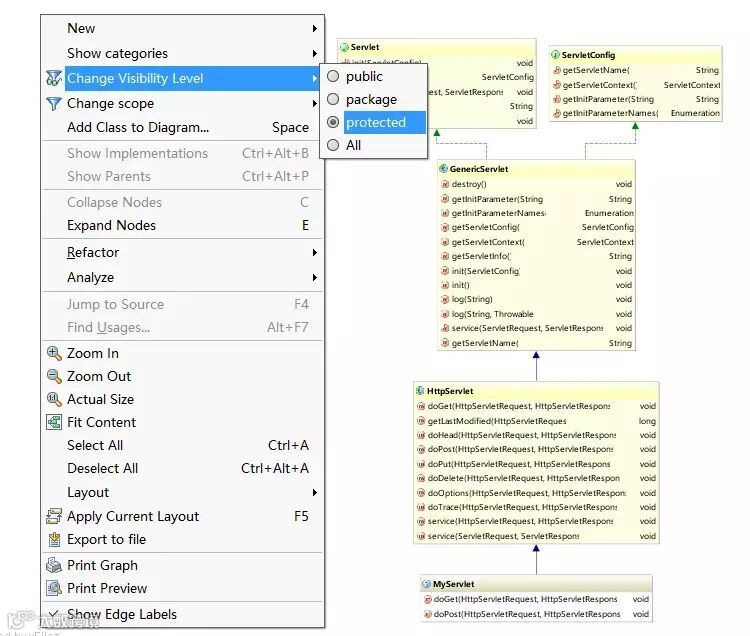
Task: Click the destroy() method icon in GenericServlet
Action: 445,184
